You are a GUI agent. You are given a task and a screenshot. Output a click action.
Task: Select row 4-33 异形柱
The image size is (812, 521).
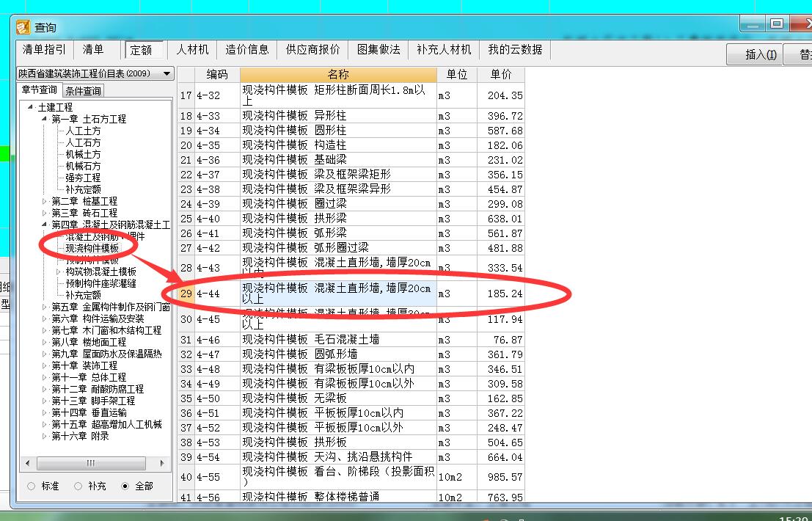(x=351, y=115)
